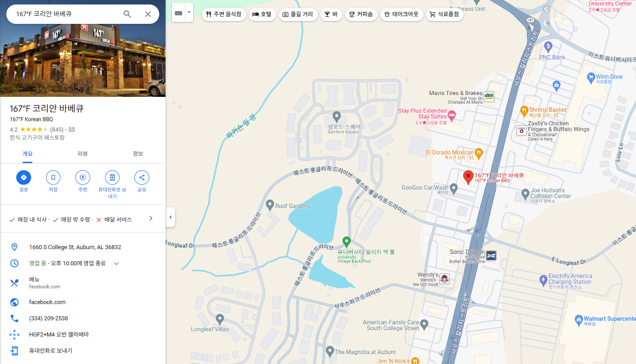The image size is (636, 364).
Task: Click the 휴대전화로 보내기 list row
Action: [x=83, y=351]
